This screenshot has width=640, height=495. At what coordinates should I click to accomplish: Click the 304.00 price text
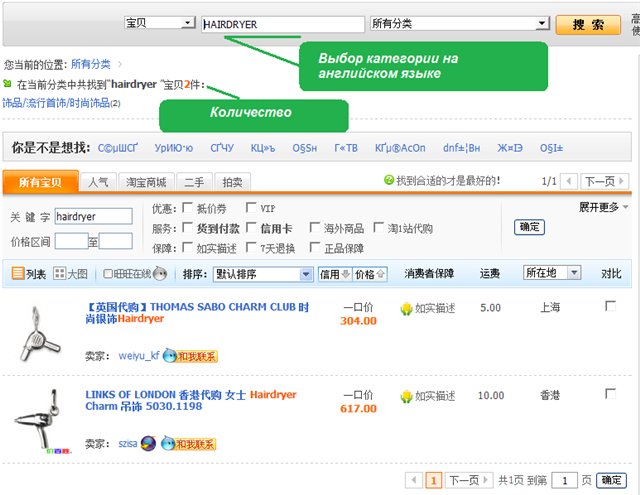358,321
